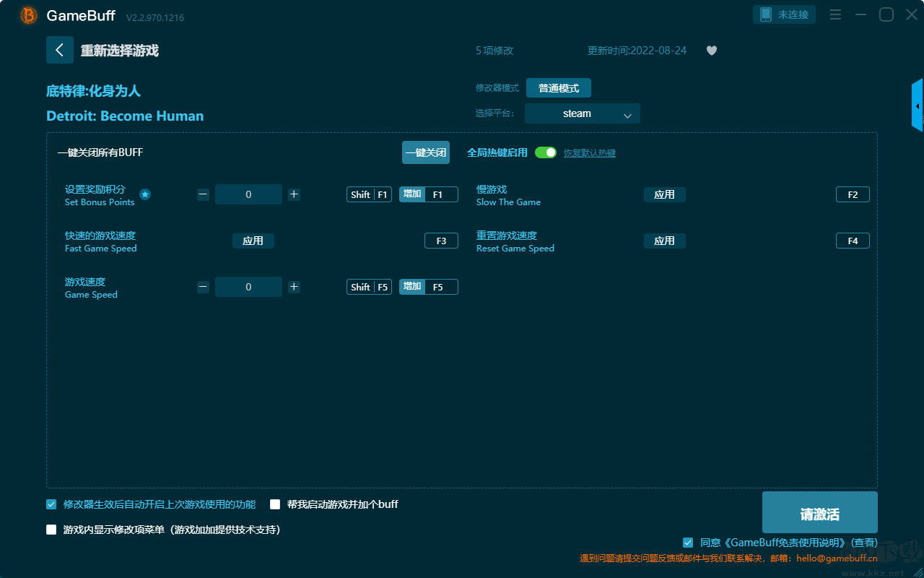Image resolution: width=924 pixels, height=578 pixels.
Task: Click the F2 hotkey for Slow The Game
Action: click(x=853, y=194)
